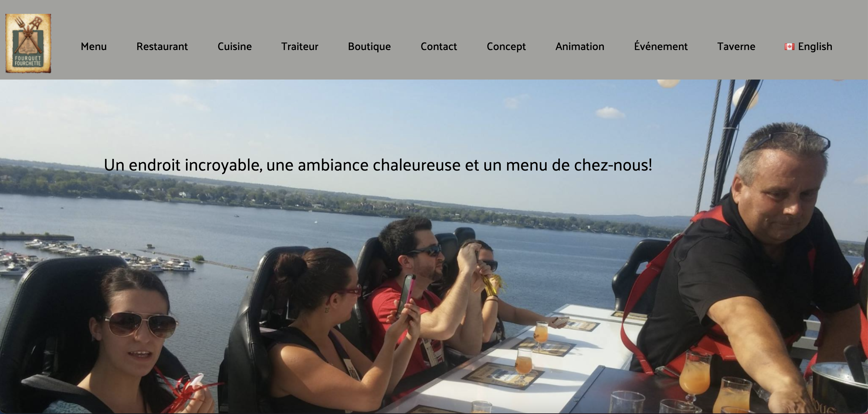
Task: Open the Contact page
Action: coord(439,46)
